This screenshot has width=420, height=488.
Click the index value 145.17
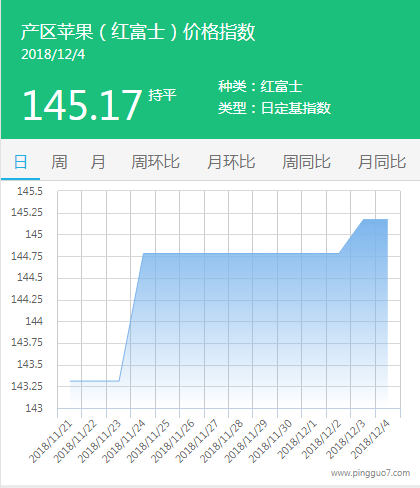(x=82, y=105)
